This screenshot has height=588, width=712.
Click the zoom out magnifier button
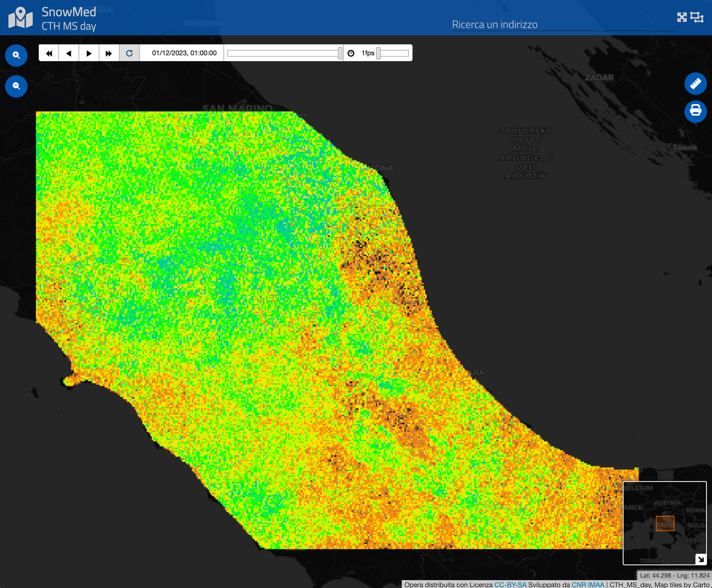tap(16, 86)
